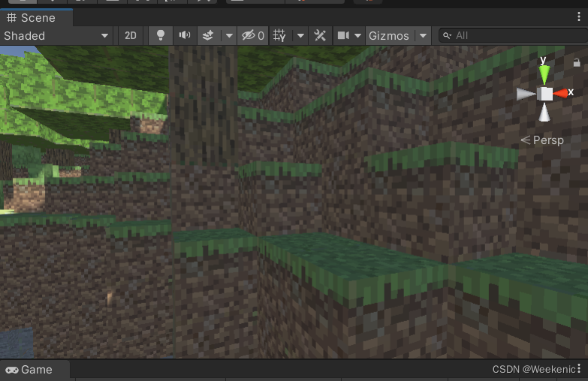
Task: Toggle skybox and effects icon
Action: click(208, 35)
